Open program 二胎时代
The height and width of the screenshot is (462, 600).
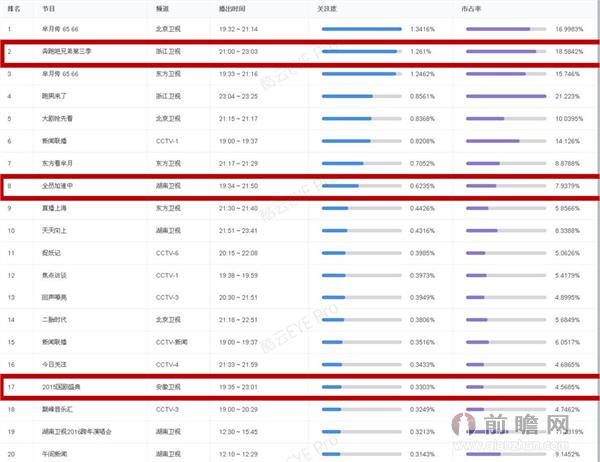point(54,320)
